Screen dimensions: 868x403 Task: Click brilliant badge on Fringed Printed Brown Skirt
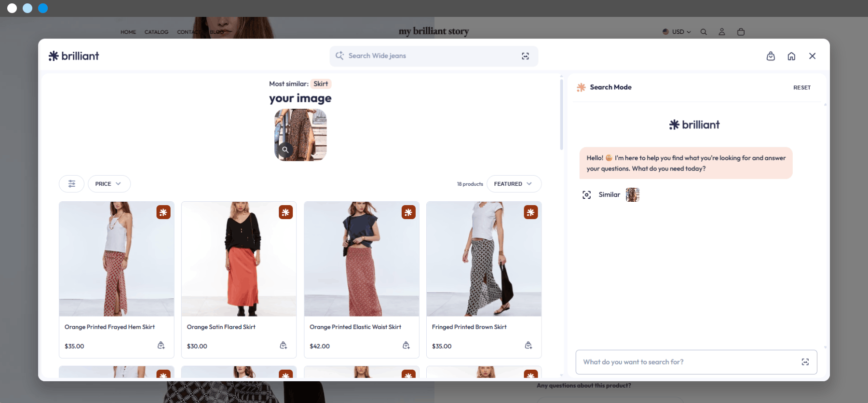pos(531,212)
